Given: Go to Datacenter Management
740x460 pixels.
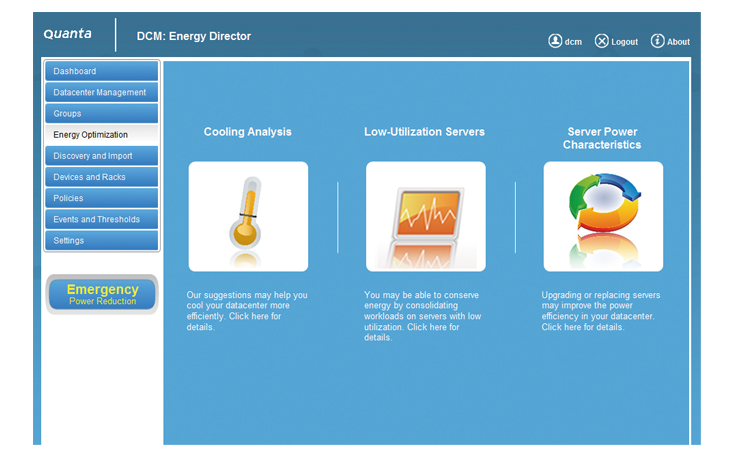Looking at the screenshot, I should (101, 92).
